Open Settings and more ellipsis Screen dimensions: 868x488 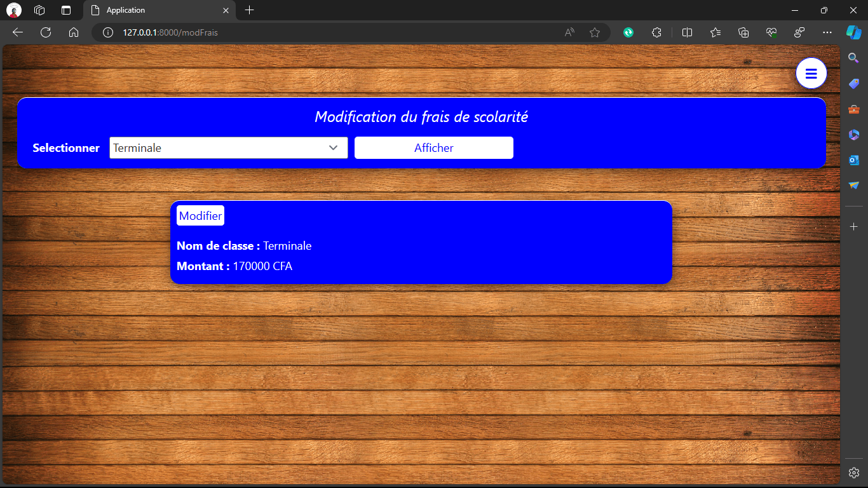827,32
